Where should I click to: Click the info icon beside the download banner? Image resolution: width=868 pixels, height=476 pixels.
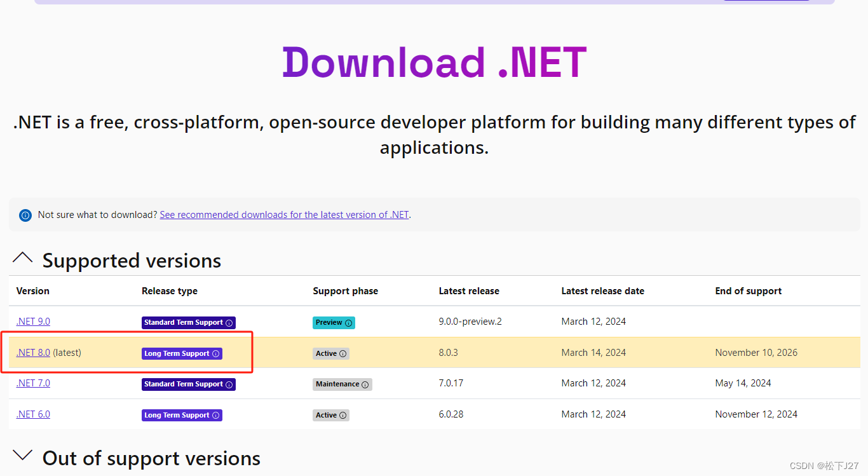coord(25,215)
